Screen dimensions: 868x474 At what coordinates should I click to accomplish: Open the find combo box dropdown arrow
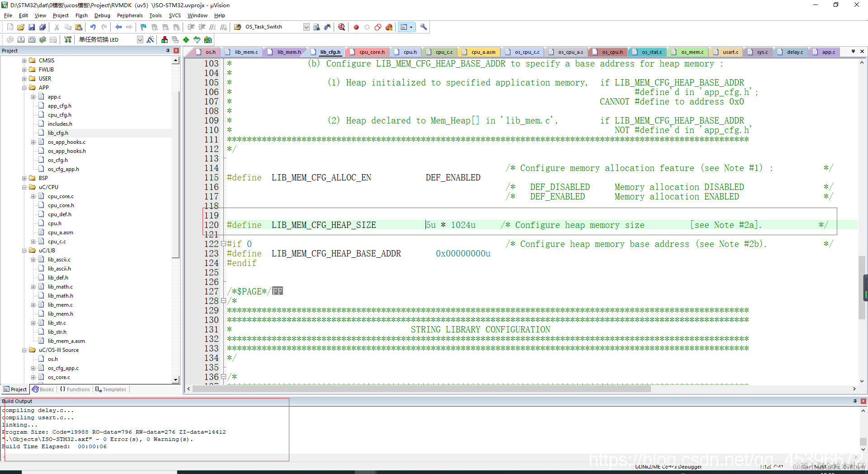pos(307,27)
